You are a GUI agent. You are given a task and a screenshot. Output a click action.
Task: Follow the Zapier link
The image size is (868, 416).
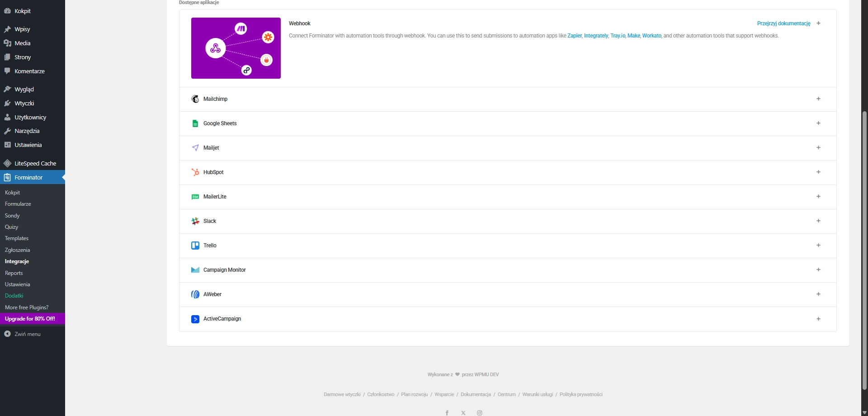(575, 36)
